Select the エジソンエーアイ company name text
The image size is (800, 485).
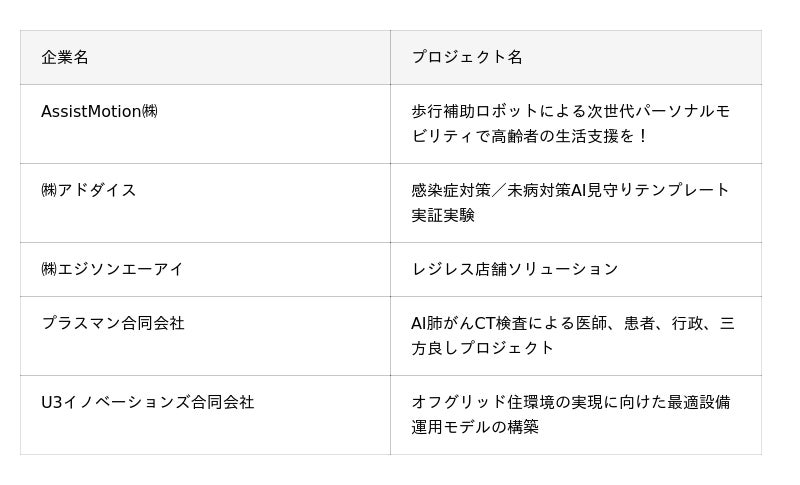120,269
